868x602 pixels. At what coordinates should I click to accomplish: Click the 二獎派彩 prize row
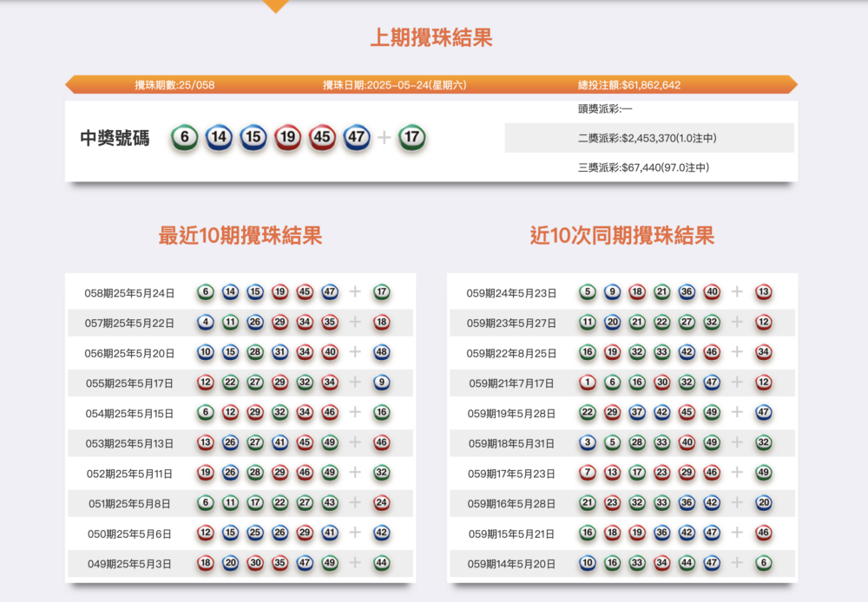(x=648, y=138)
